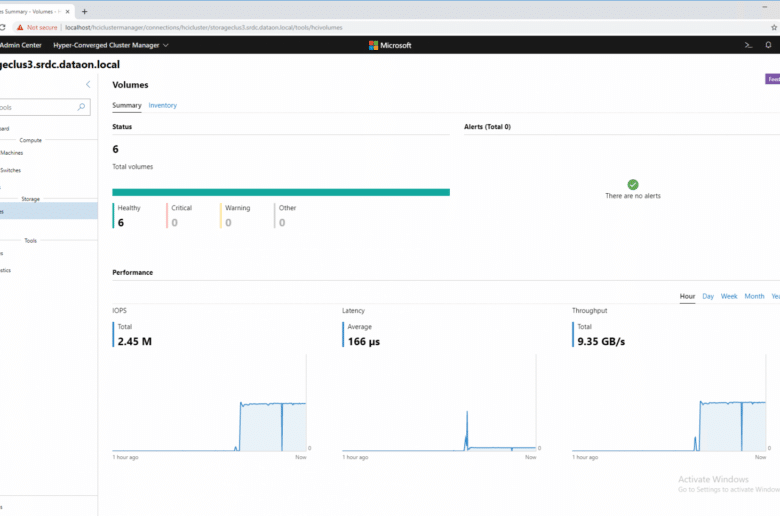This screenshot has width=780, height=516.
Task: Click the Total volumes label
Action: [x=133, y=167]
